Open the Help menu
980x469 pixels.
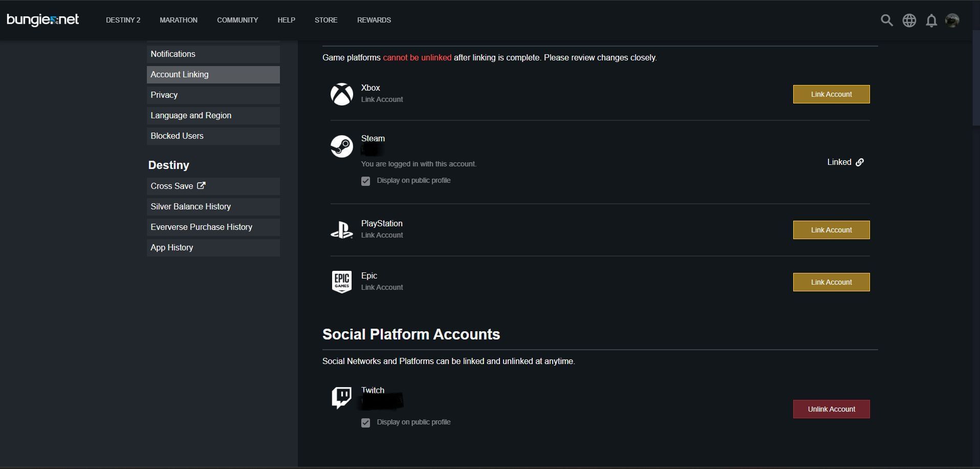[x=287, y=20]
